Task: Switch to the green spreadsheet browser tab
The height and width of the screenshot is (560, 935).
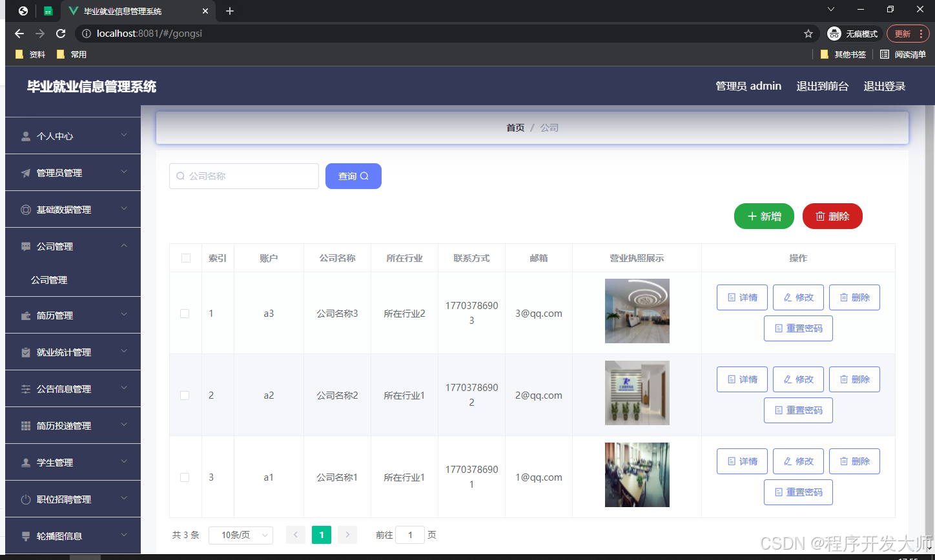Action: pos(48,11)
